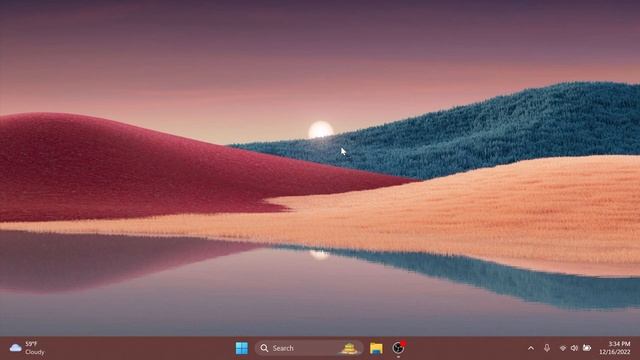The width and height of the screenshot is (640, 360).
Task: Click the taskbar Search box
Action: 309,348
